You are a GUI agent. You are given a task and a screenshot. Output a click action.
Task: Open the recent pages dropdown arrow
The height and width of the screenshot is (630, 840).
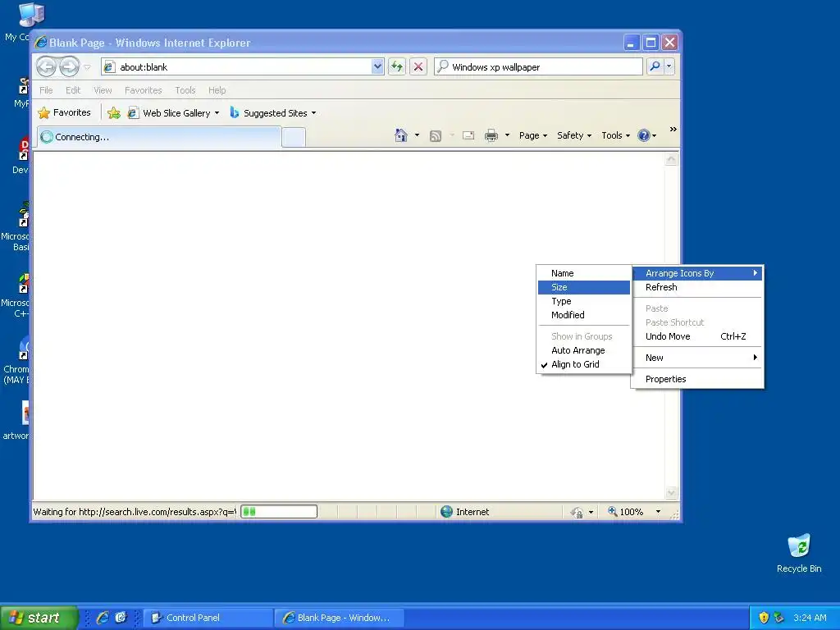[x=87, y=67]
